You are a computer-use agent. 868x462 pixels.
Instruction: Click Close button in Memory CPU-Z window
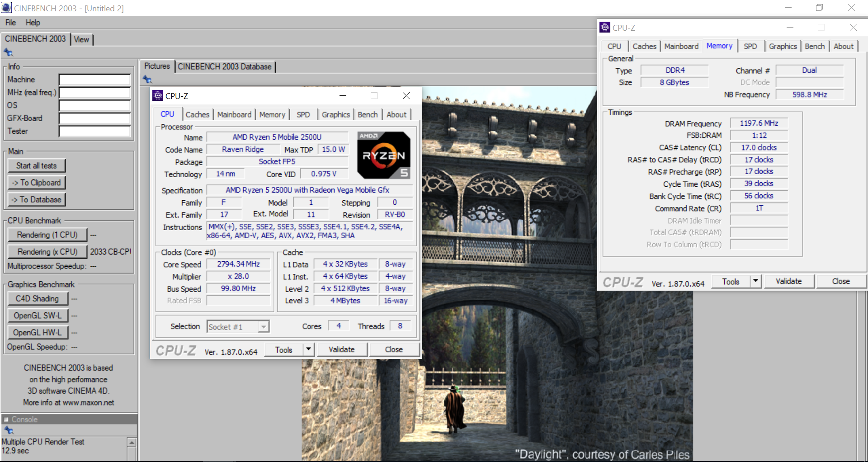[841, 281]
